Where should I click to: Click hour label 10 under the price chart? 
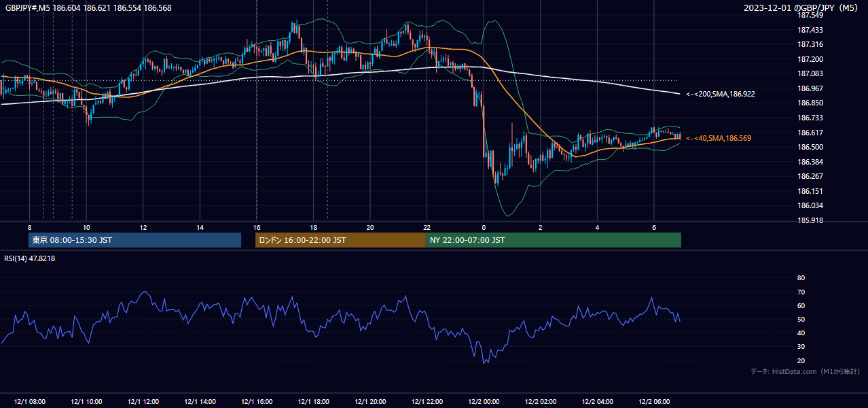click(86, 227)
